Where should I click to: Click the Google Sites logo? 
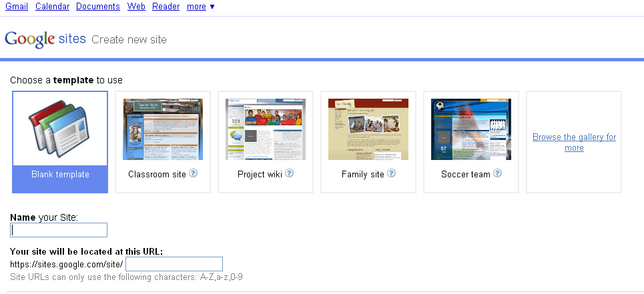tap(45, 39)
